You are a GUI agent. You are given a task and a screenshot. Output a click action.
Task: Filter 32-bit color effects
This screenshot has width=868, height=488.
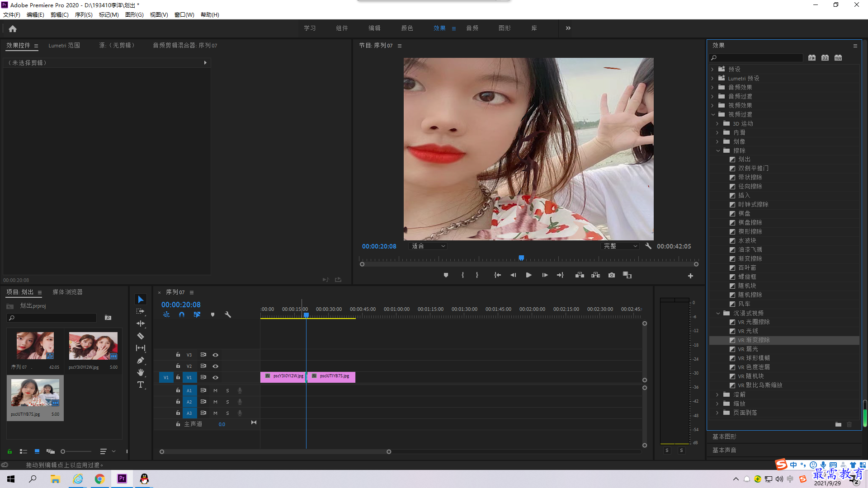click(825, 58)
